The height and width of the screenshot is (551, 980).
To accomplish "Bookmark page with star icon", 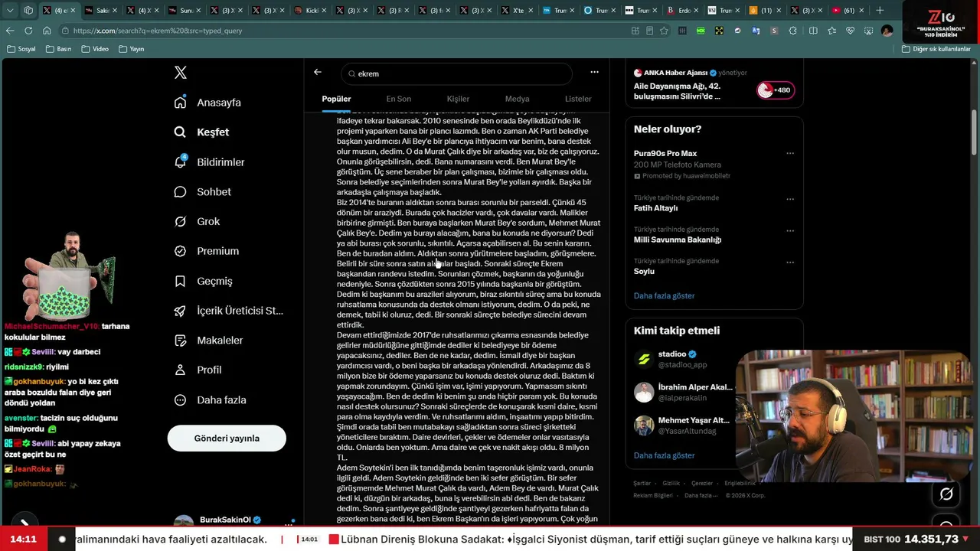I will coord(664,31).
